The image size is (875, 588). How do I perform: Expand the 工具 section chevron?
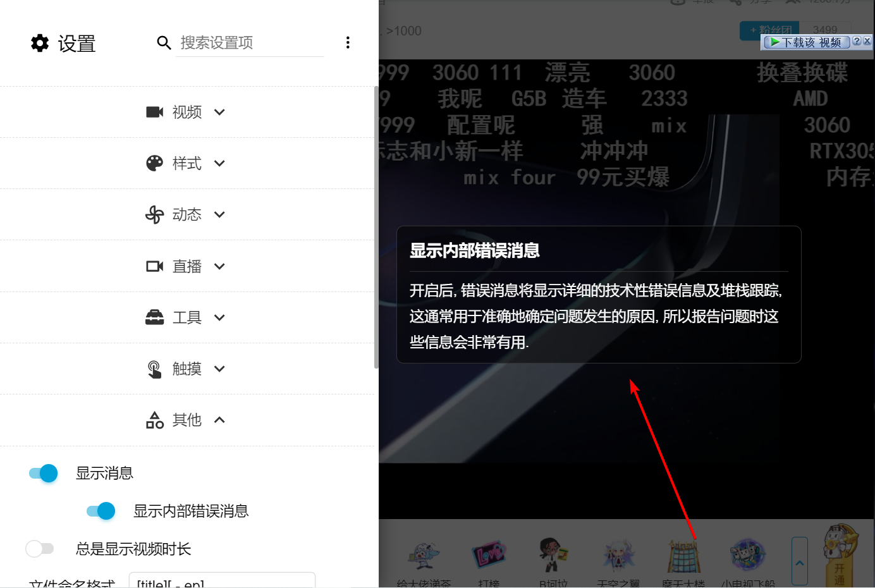219,317
